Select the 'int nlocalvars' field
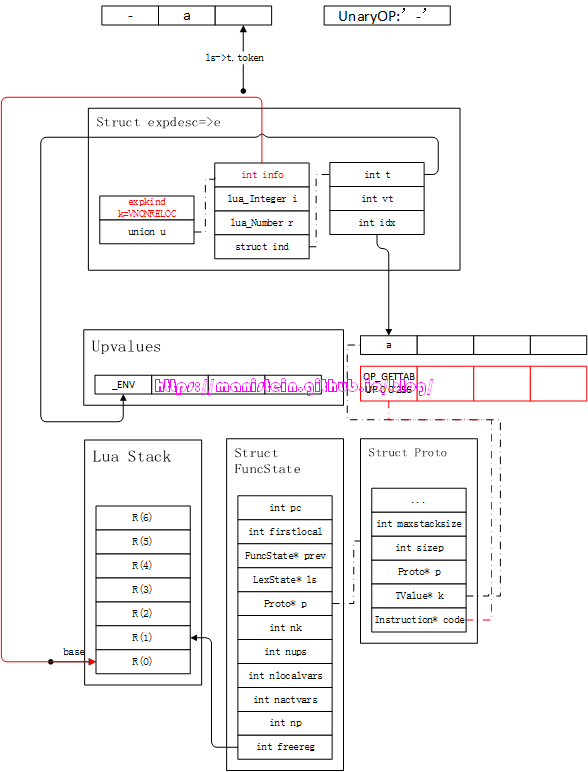588x772 pixels. pos(285,676)
